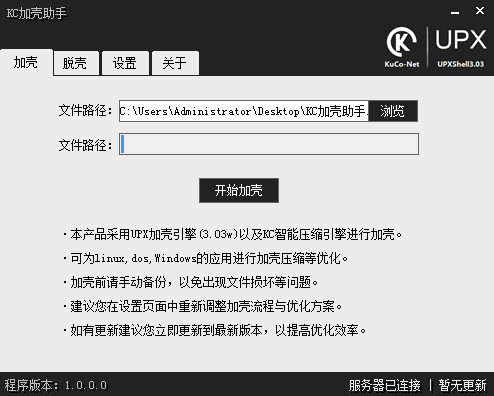Click the note about UPX加壳引擎 (3.03w)

(x=232, y=235)
